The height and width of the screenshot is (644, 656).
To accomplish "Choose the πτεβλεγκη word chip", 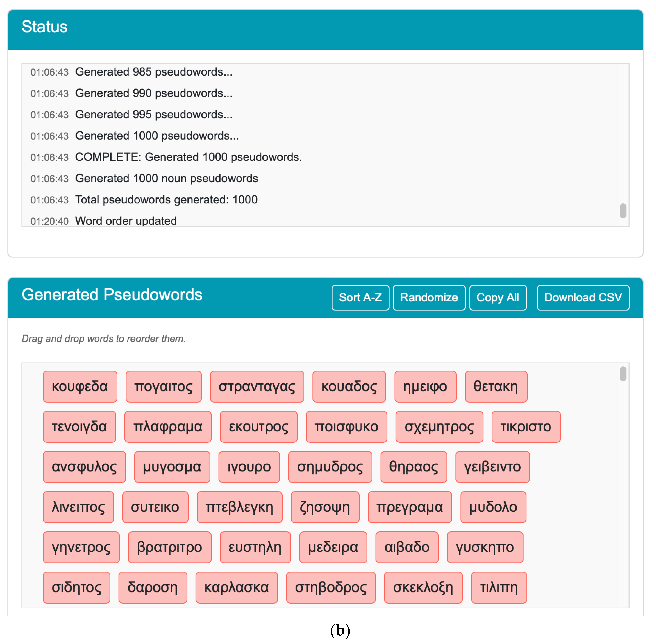I will coord(239,507).
